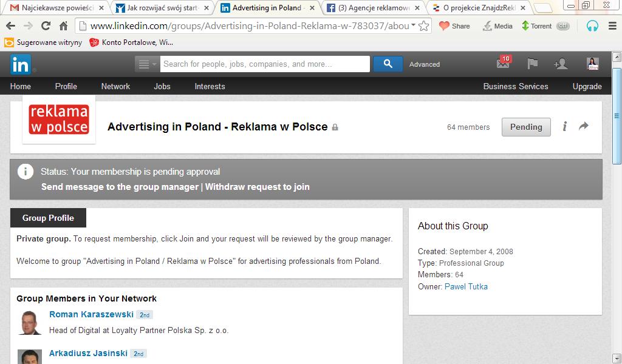The image size is (622, 364).
Task: Go to the Home menu item
Action: [x=21, y=86]
